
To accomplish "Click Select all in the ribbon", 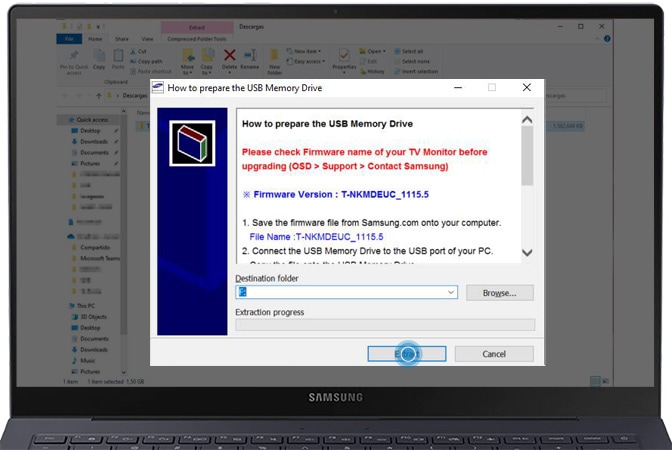I will 408,51.
